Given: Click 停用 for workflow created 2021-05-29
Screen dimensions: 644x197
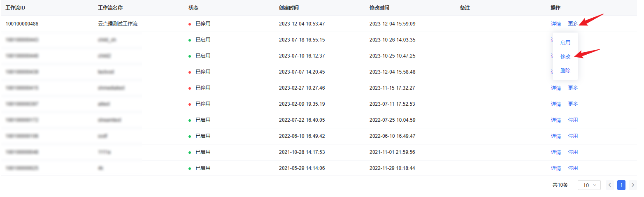Looking at the screenshot, I should [x=573, y=168].
